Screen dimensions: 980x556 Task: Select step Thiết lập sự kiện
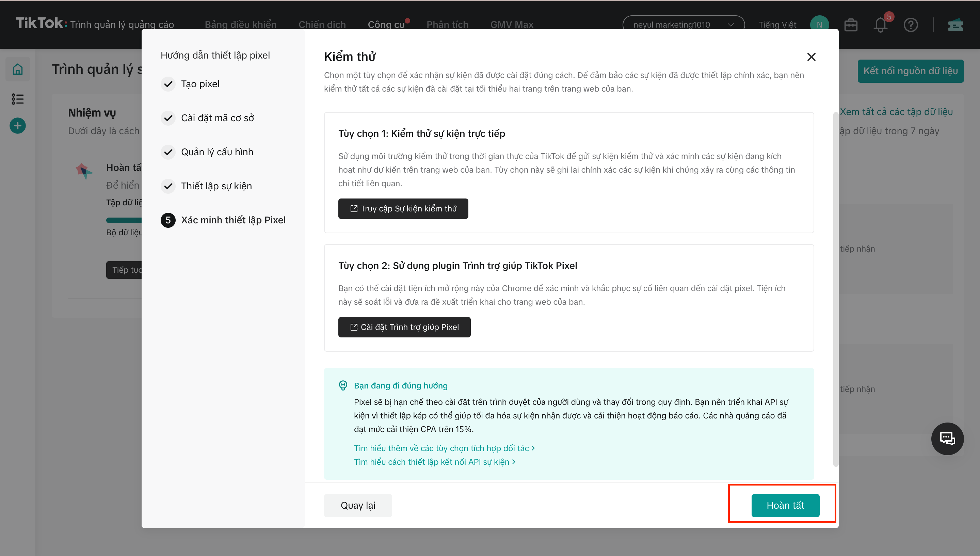click(206, 186)
